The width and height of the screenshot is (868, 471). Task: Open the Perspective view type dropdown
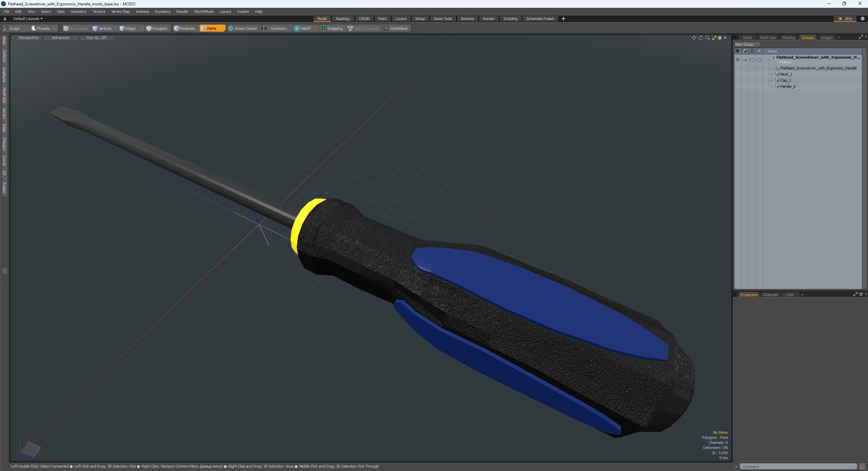pyautogui.click(x=28, y=38)
